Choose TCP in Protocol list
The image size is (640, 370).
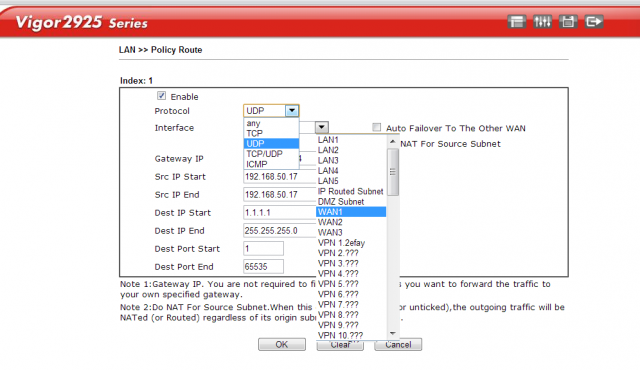coord(271,133)
